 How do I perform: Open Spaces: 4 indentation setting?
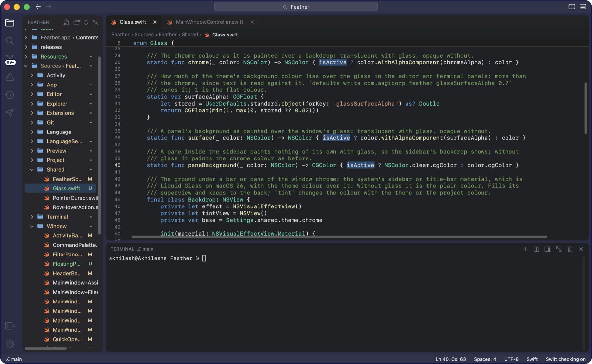(485, 359)
